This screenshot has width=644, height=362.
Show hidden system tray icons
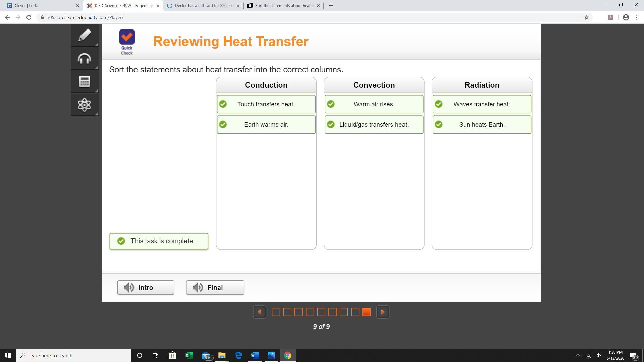578,355
